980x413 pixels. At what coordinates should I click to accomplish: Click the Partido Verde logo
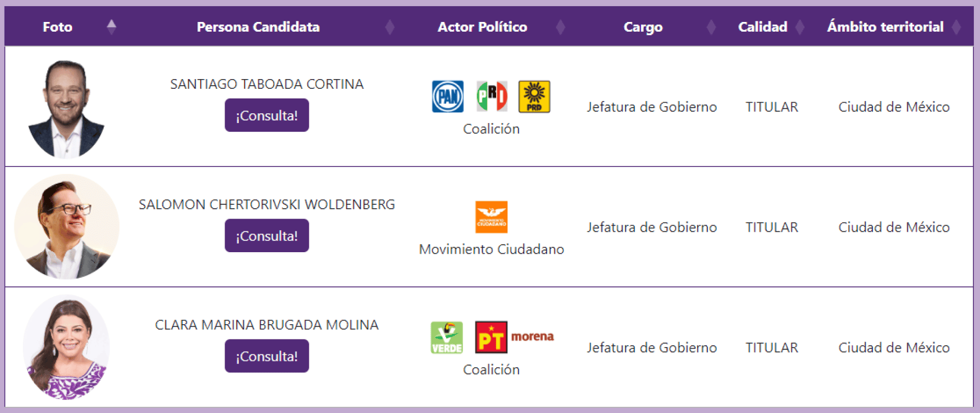pyautogui.click(x=447, y=337)
